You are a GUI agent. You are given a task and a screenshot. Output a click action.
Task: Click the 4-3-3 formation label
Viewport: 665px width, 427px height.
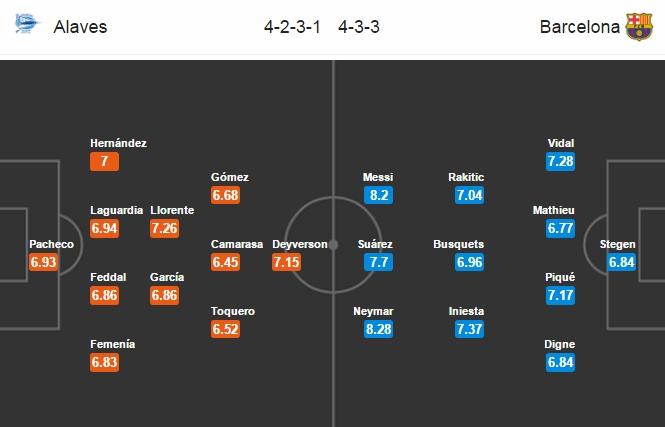364,28
